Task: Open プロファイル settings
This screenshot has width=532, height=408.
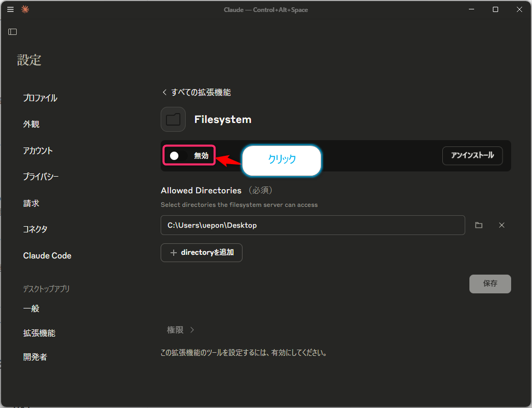Action: point(40,98)
